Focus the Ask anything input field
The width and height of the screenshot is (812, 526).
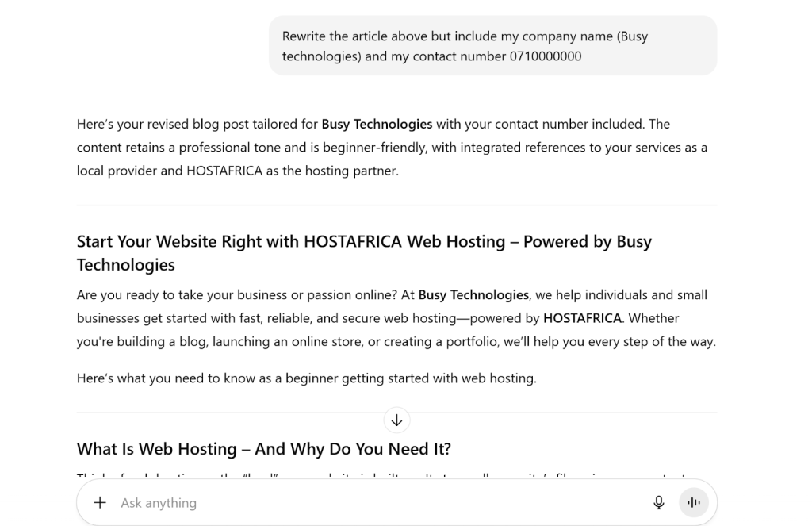tap(373, 502)
